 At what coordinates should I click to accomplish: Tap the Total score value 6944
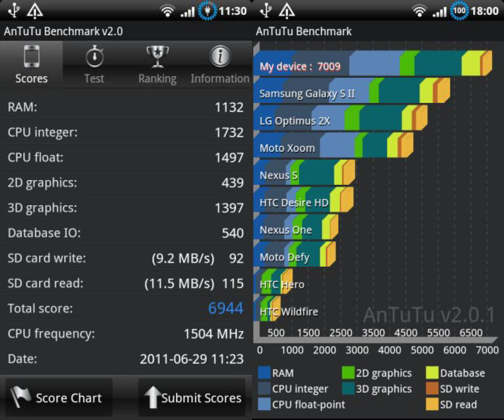coord(226,308)
